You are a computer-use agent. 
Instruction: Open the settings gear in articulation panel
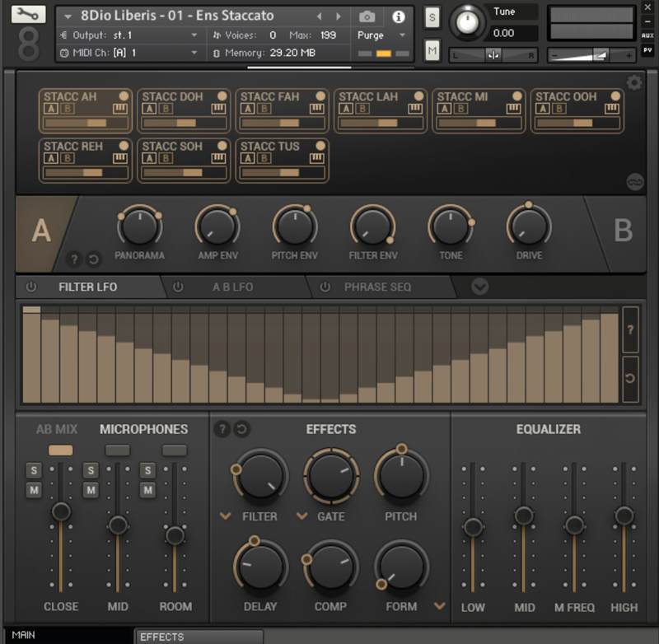634,82
